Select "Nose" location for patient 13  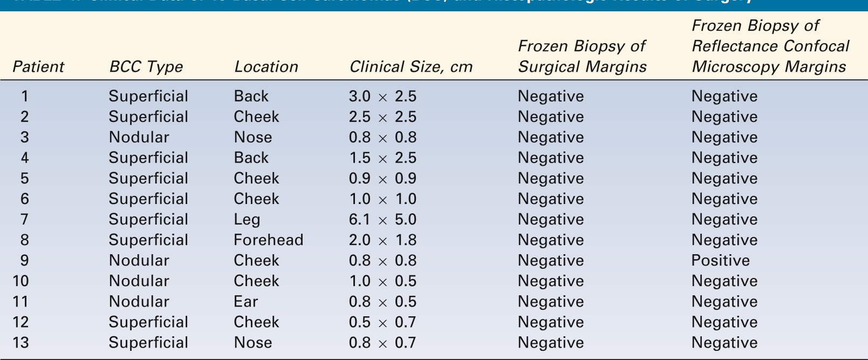pyautogui.click(x=252, y=343)
